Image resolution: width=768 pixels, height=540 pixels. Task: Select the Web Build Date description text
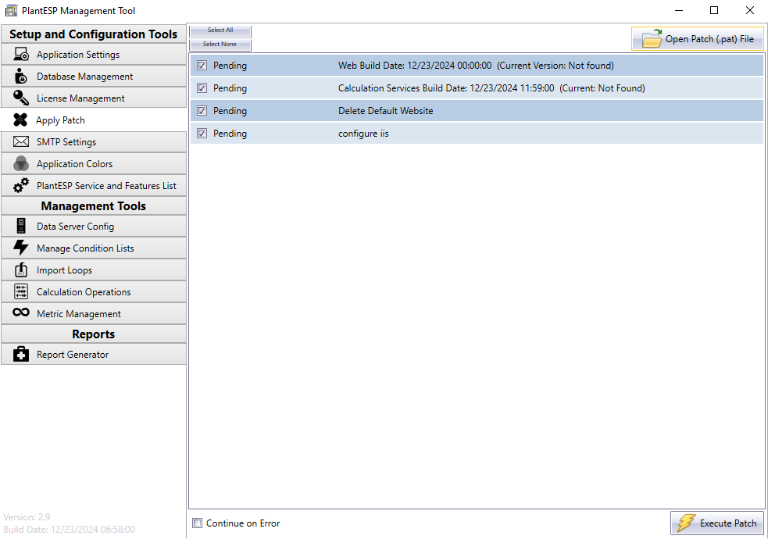[476, 65]
